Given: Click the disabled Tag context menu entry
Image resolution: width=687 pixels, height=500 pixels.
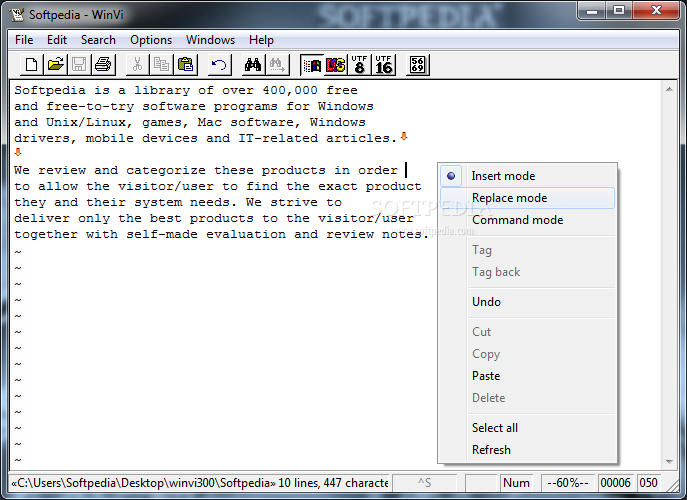Looking at the screenshot, I should click(x=528, y=250).
